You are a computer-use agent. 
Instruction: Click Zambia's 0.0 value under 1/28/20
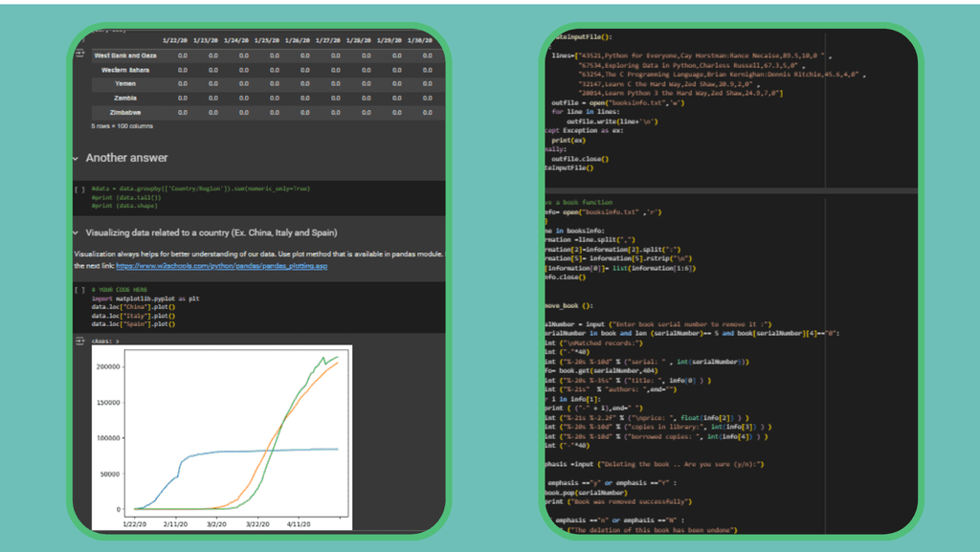(367, 98)
